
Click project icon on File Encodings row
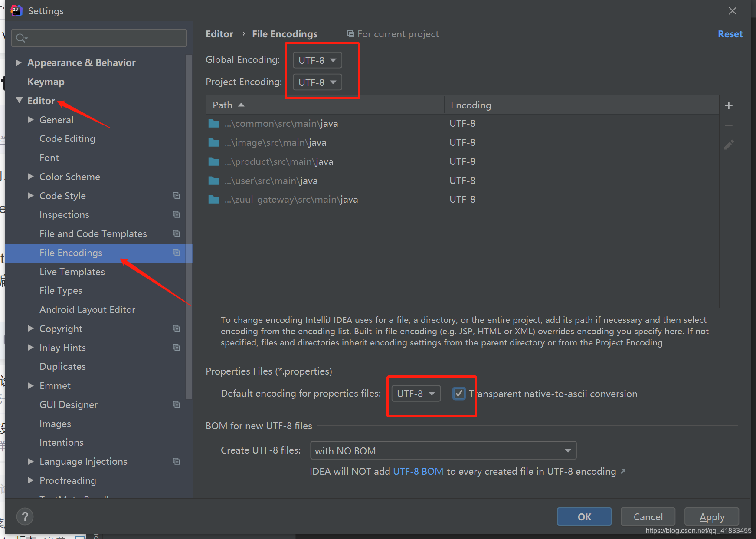pyautogui.click(x=176, y=253)
